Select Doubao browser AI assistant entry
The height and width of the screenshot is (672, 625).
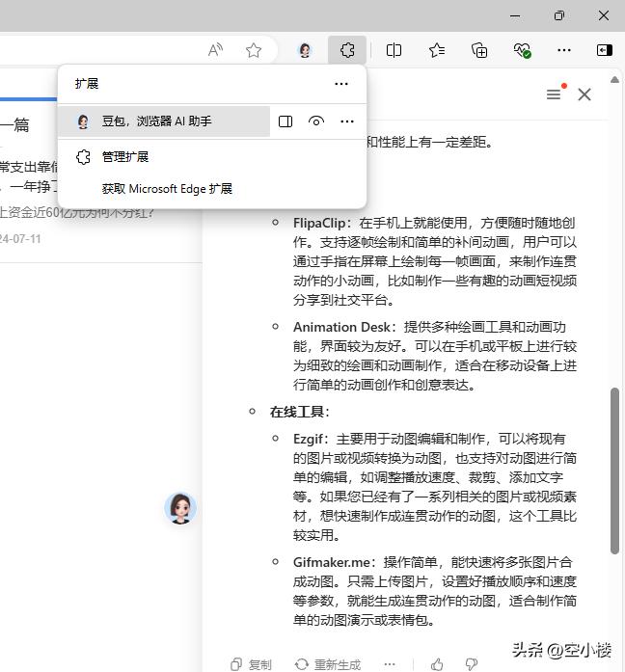[159, 121]
